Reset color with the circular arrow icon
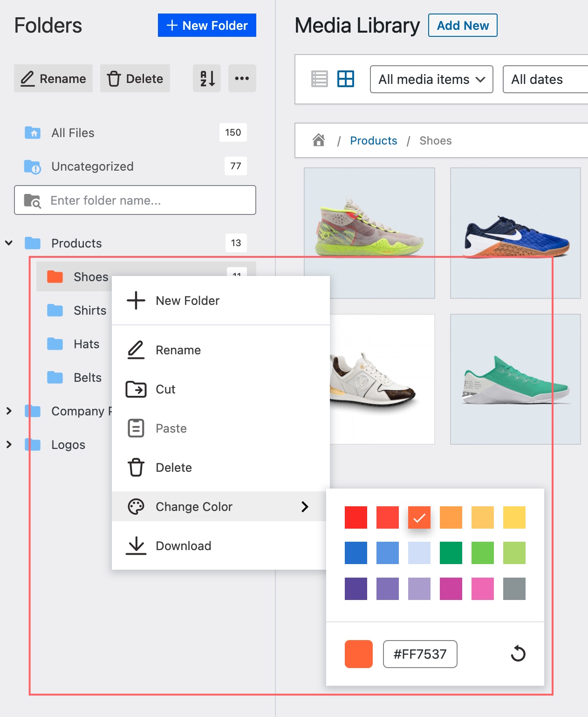Screen dimensions: 588x717 518,654
